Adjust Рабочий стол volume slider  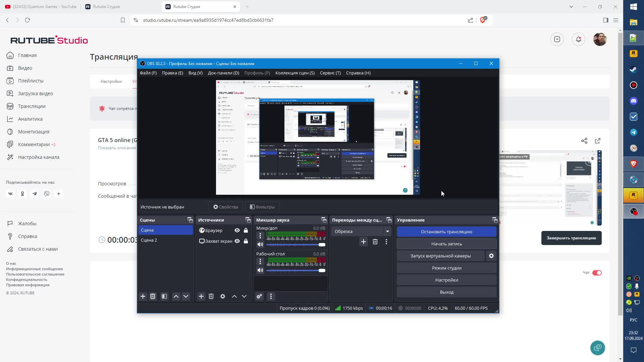point(296,270)
